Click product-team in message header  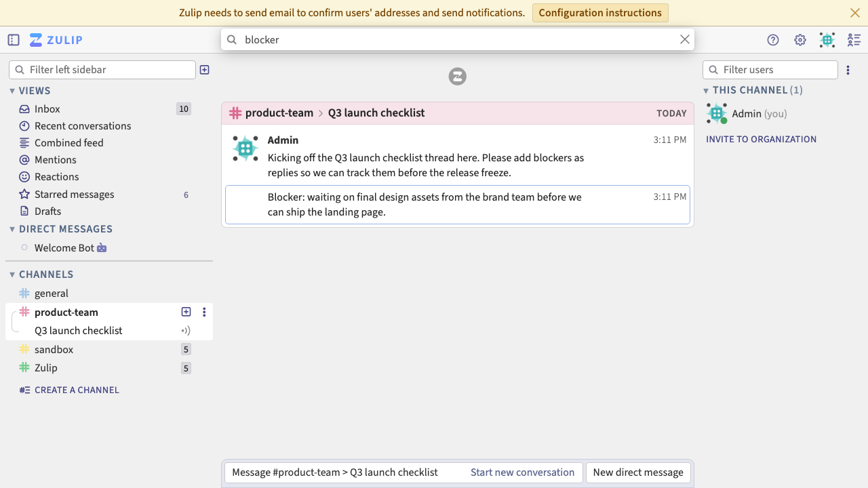click(x=279, y=113)
